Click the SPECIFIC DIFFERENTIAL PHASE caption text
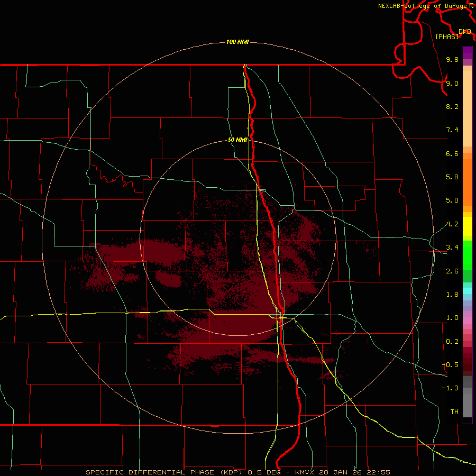Image resolution: width=476 pixels, height=476 pixels. tap(150, 472)
